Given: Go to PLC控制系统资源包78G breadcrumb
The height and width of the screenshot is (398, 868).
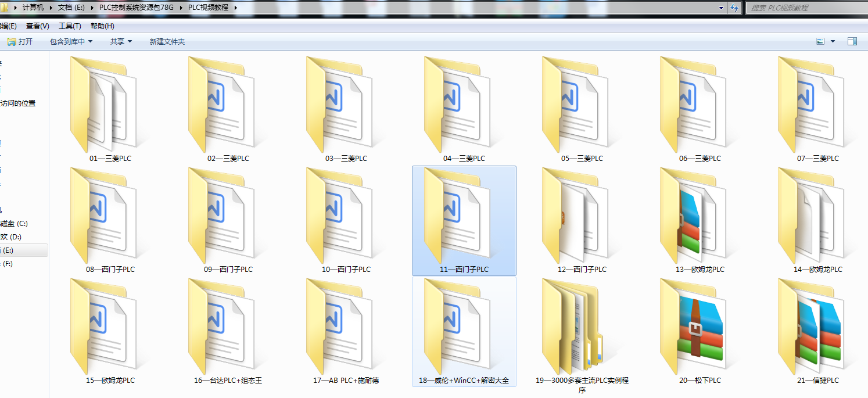Looking at the screenshot, I should tap(137, 8).
